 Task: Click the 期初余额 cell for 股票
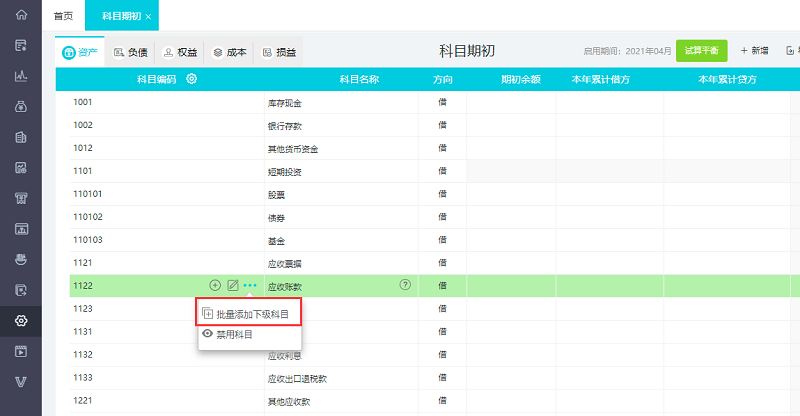point(511,194)
